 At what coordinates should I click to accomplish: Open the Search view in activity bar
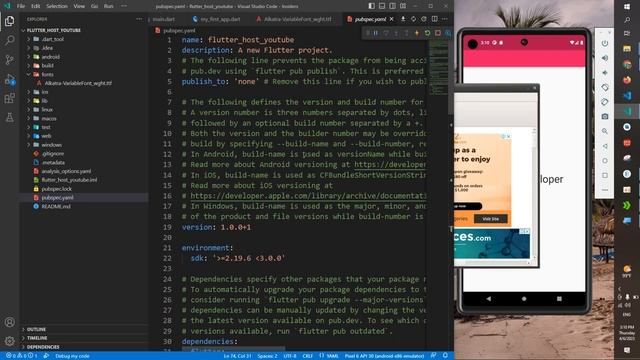click(9, 40)
